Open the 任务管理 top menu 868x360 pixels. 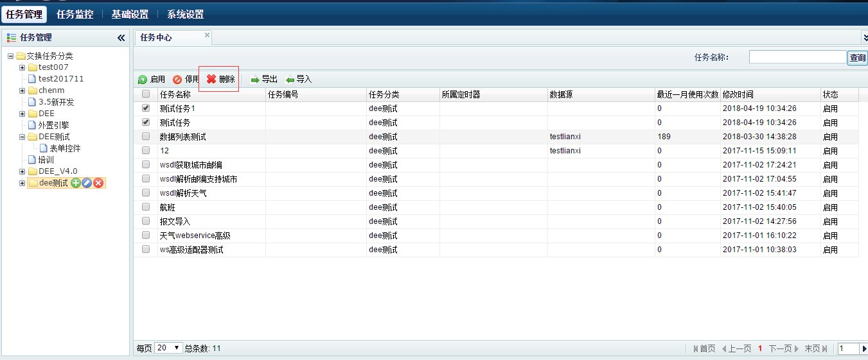[x=24, y=14]
